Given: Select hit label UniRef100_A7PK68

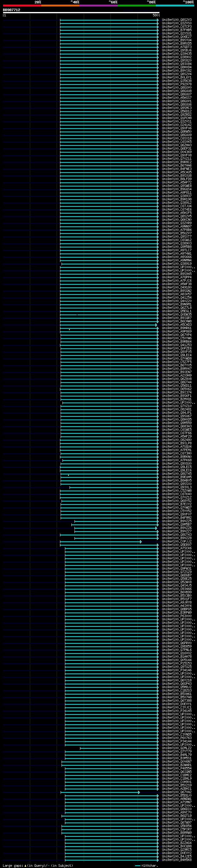Looking at the screenshot, I should click(177, 460).
